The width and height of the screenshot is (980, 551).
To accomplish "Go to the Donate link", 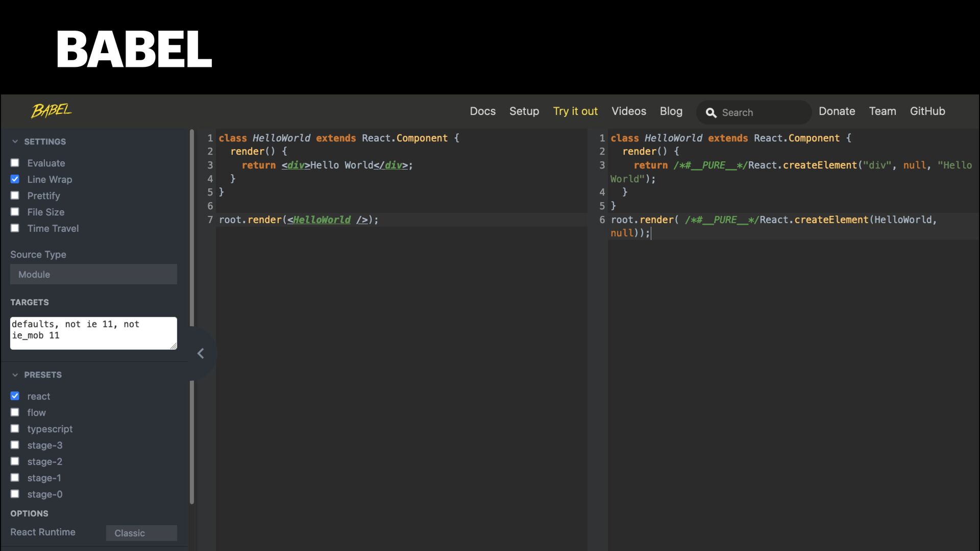I will click(837, 111).
